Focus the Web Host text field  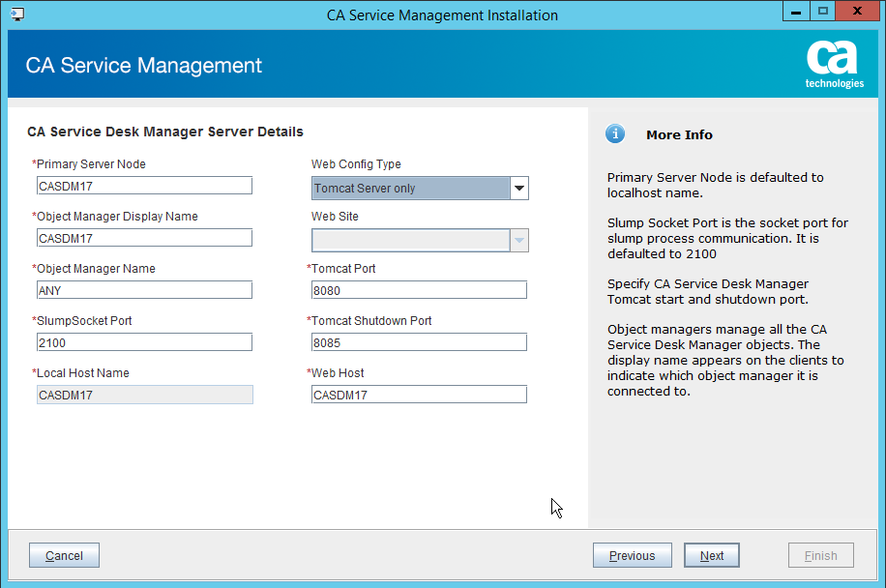pos(419,395)
